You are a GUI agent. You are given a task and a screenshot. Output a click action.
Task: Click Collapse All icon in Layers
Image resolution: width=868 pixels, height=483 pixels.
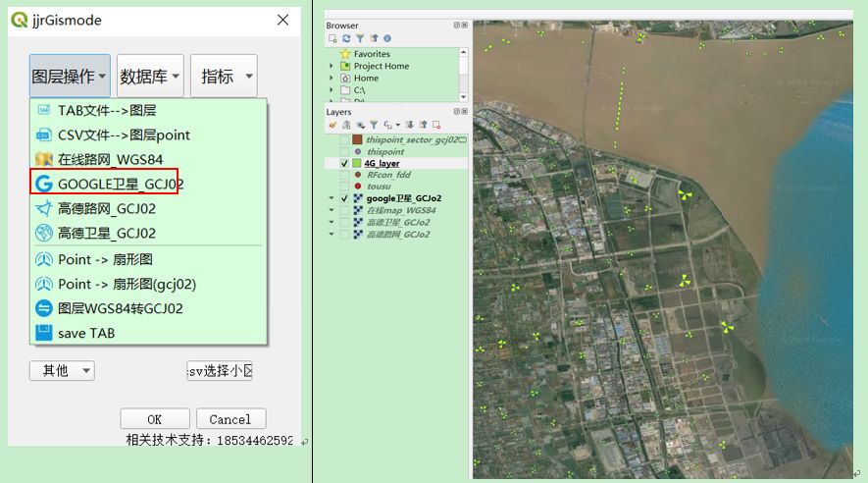click(x=423, y=125)
